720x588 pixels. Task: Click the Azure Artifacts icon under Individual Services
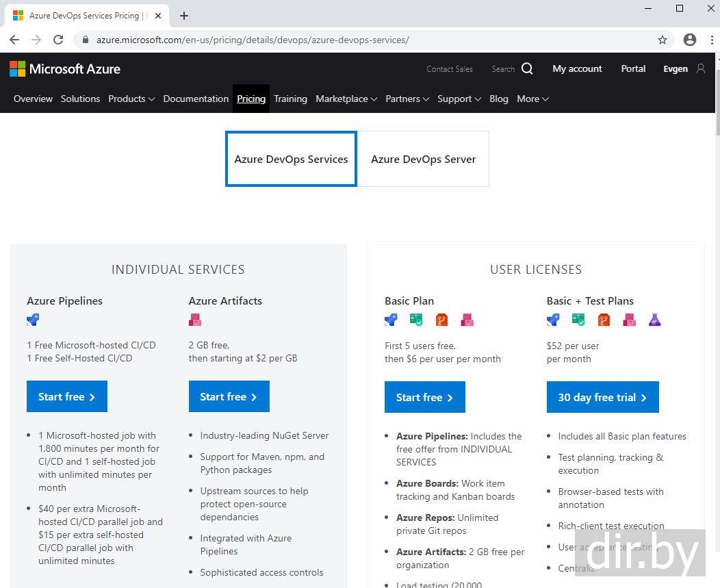pyautogui.click(x=195, y=320)
